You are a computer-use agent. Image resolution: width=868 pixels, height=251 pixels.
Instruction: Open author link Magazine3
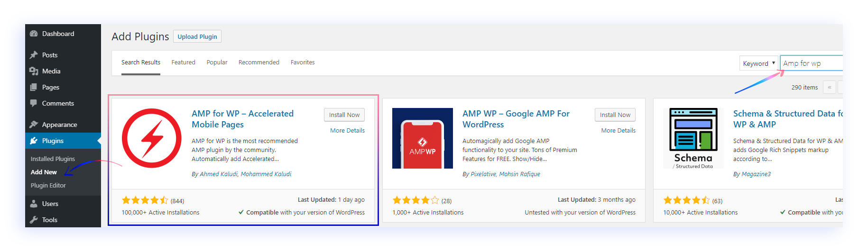click(756, 174)
